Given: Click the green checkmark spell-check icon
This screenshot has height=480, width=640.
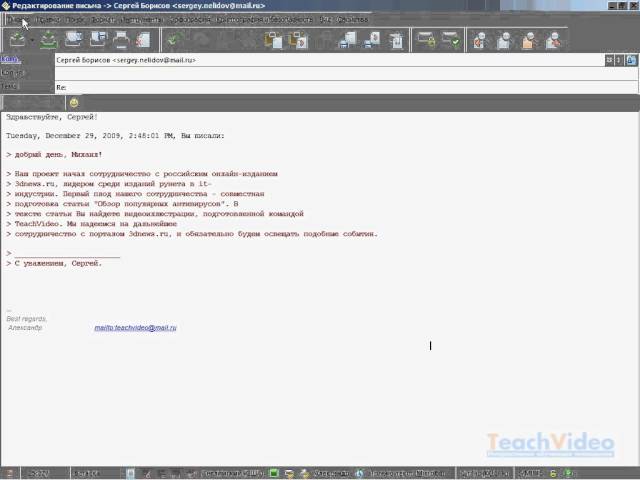Looking at the screenshot, I should [x=175, y=40].
